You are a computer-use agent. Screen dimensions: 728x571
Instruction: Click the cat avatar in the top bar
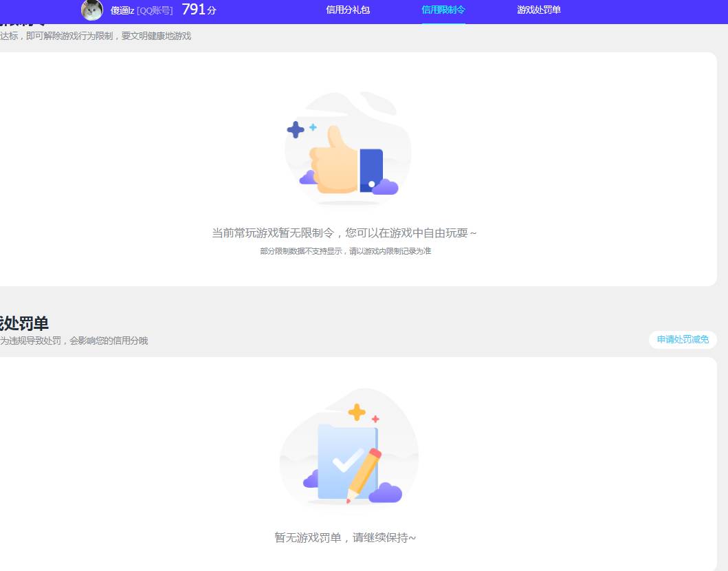(x=92, y=10)
